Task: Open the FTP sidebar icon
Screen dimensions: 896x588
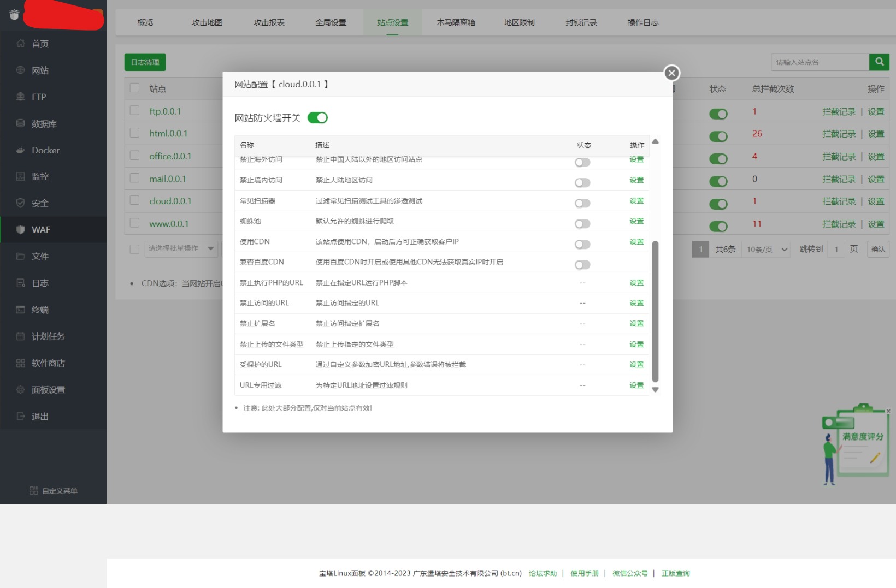Action: click(x=21, y=97)
